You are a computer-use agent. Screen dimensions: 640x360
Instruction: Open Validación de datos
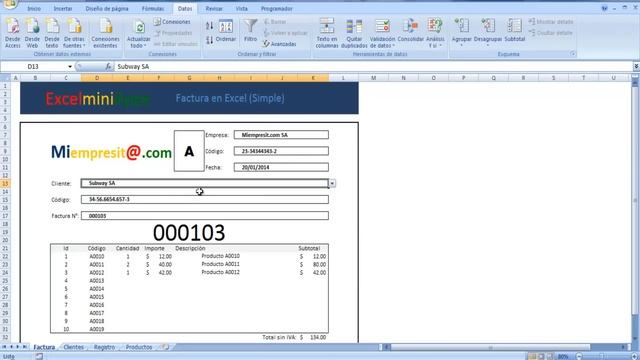pyautogui.click(x=382, y=33)
